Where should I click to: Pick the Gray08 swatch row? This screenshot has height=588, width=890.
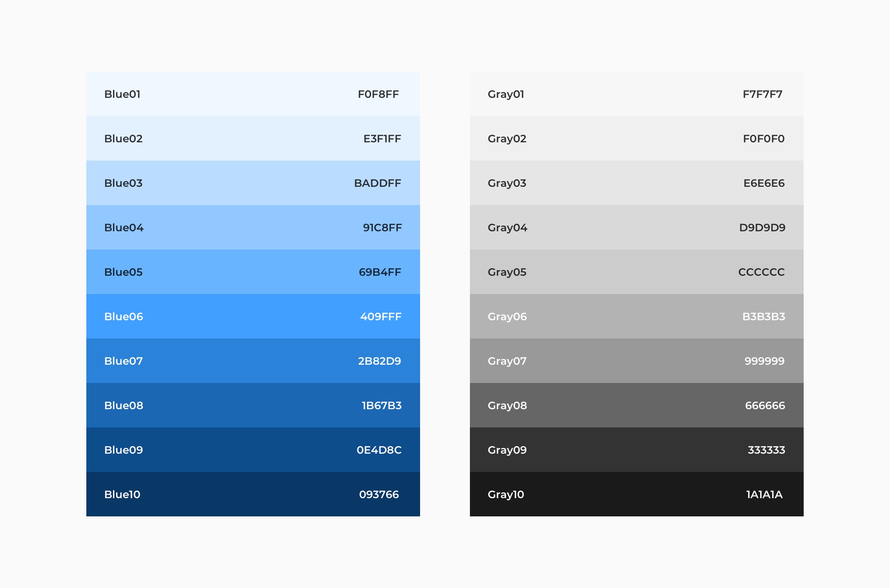(x=636, y=405)
